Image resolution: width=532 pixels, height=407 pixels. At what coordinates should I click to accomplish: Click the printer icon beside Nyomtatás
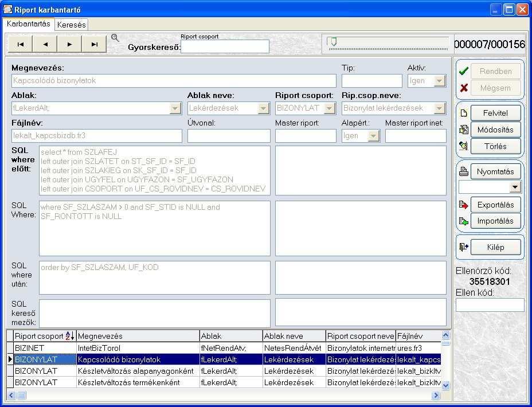463,171
